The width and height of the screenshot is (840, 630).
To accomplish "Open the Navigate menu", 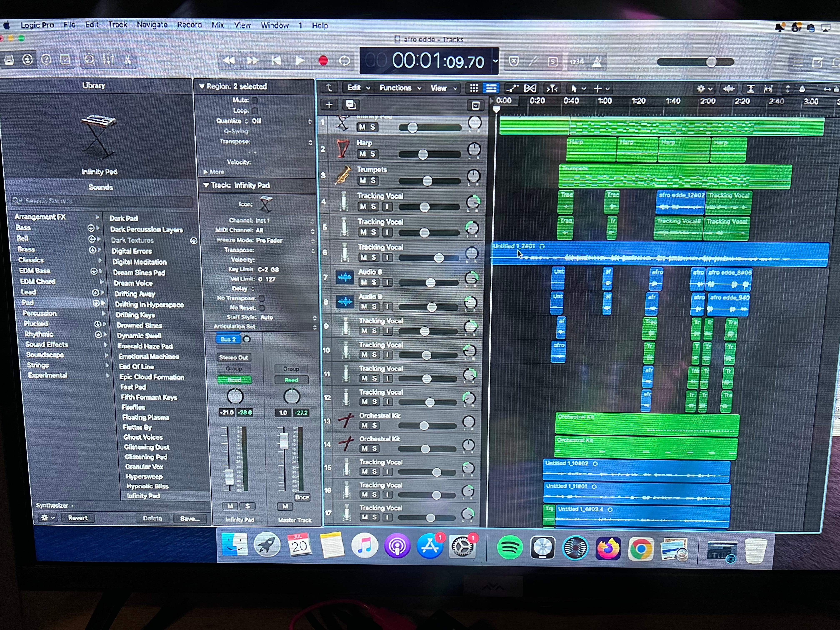I will coord(152,25).
